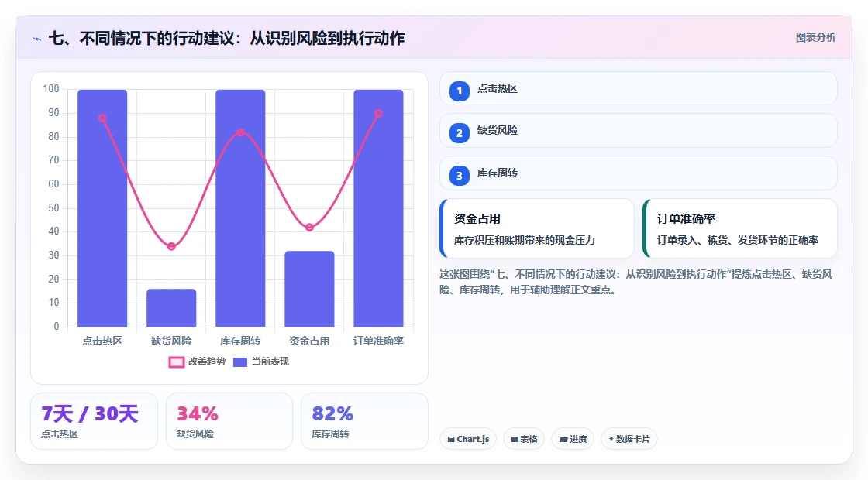Click the 库存周转 list item
The height and width of the screenshot is (480, 868).
click(x=638, y=173)
